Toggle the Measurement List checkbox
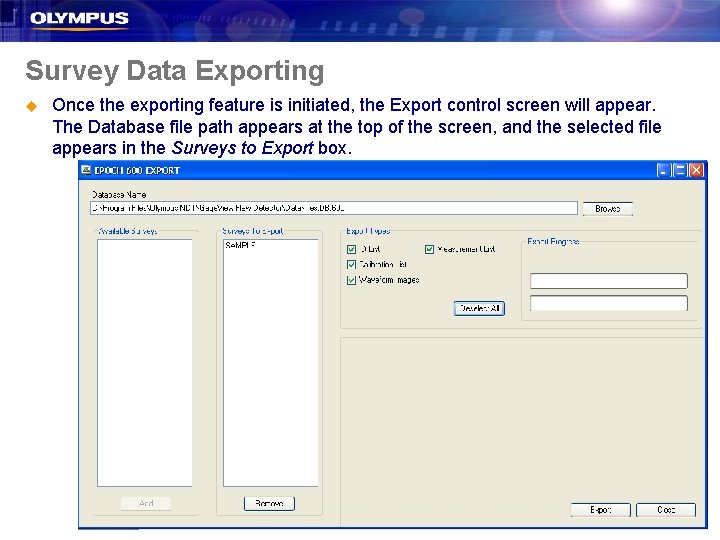This screenshot has width=720, height=540. tap(429, 249)
